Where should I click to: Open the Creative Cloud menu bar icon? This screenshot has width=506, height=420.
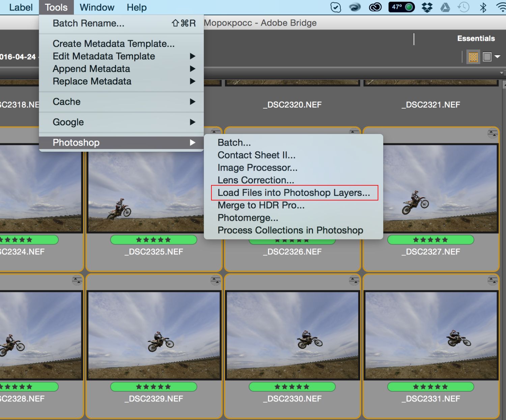[375, 7]
